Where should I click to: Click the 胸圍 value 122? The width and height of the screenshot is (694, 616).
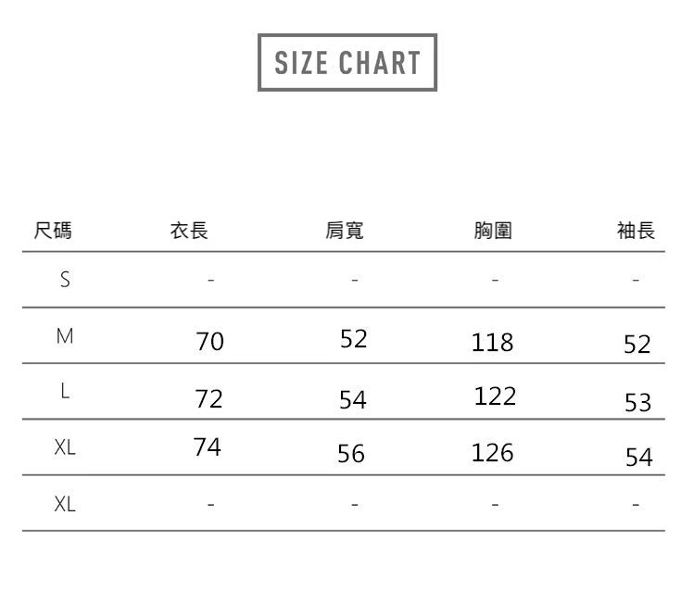coord(495,396)
